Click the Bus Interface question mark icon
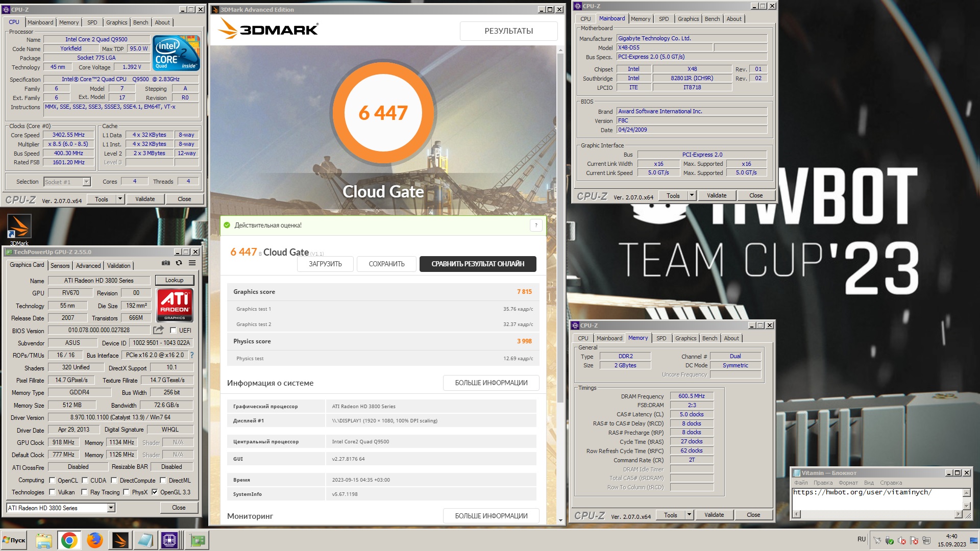 pyautogui.click(x=192, y=355)
